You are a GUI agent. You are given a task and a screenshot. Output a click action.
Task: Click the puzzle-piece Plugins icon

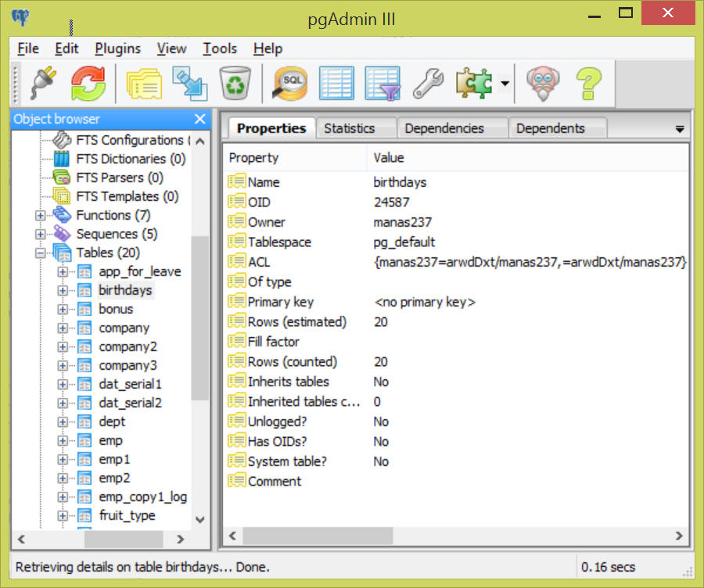click(474, 83)
